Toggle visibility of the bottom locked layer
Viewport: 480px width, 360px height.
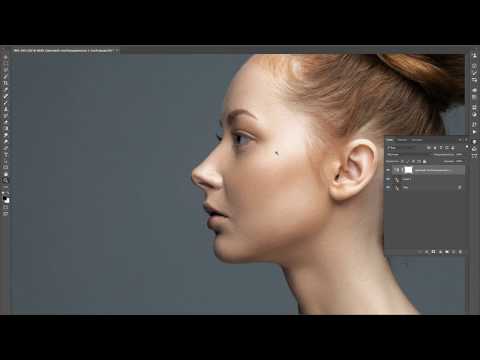[388, 188]
